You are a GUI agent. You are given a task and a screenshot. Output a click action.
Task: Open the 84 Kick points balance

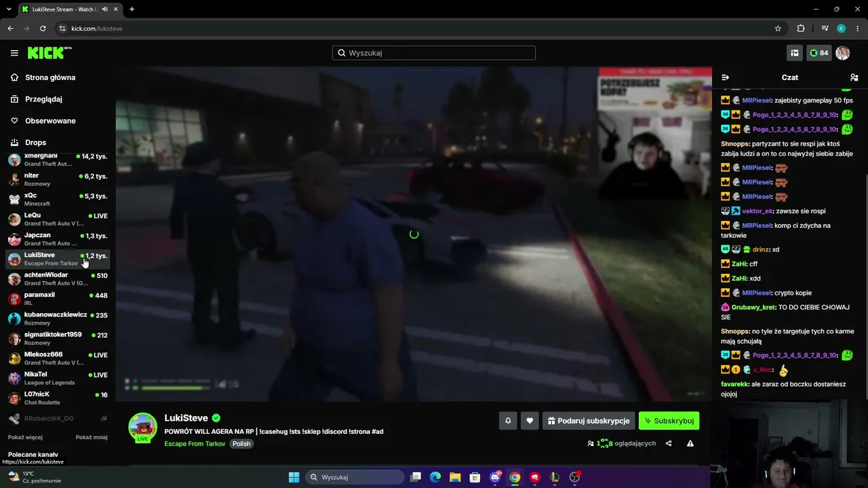(818, 53)
